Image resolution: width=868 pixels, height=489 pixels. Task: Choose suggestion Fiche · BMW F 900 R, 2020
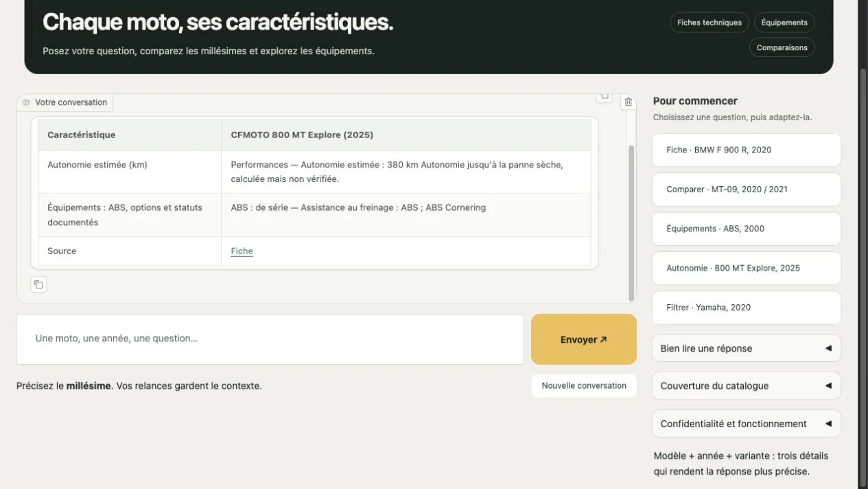pos(747,150)
